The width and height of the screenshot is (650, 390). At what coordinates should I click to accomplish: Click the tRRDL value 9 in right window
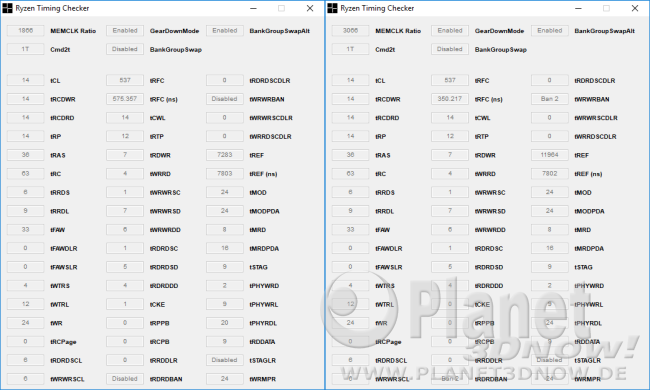[x=350, y=211]
